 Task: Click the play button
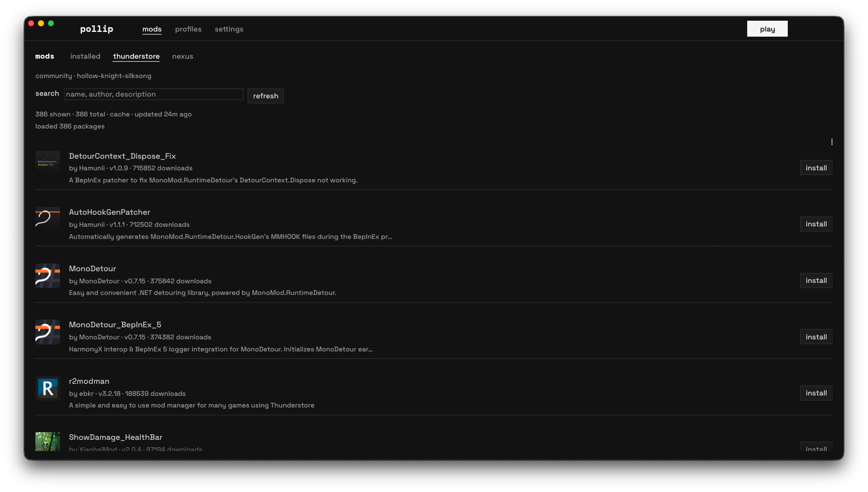click(x=767, y=29)
